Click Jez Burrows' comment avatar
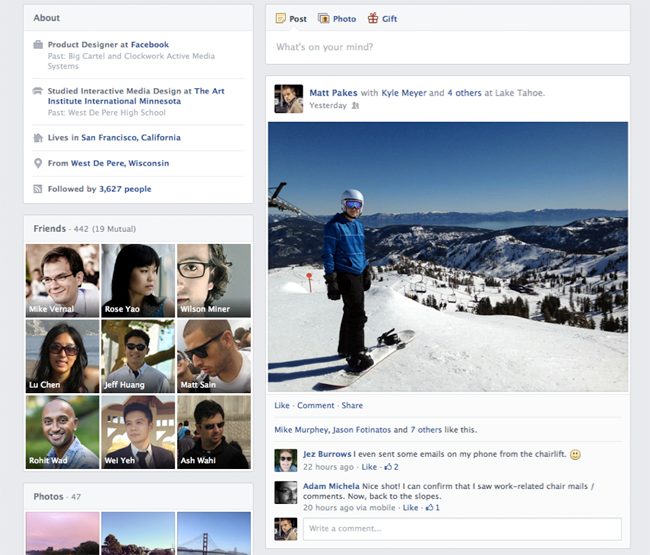The image size is (650, 555). [286, 460]
